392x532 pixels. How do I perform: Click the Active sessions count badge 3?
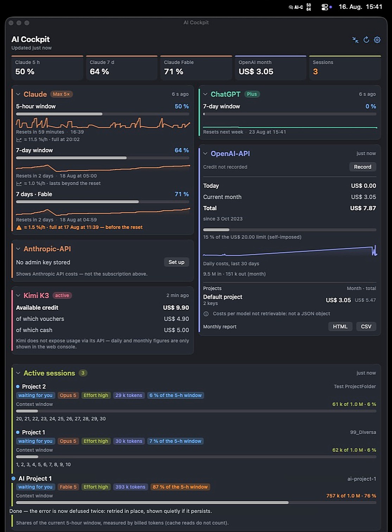pos(83,373)
